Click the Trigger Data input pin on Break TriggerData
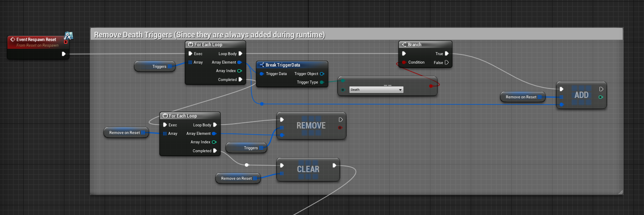This screenshot has width=644, height=215. click(261, 74)
